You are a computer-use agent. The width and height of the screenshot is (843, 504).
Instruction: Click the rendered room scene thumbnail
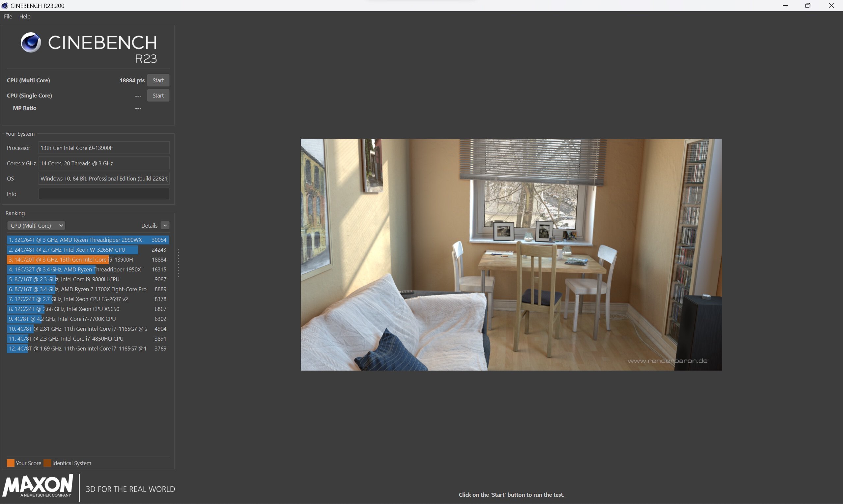click(511, 254)
